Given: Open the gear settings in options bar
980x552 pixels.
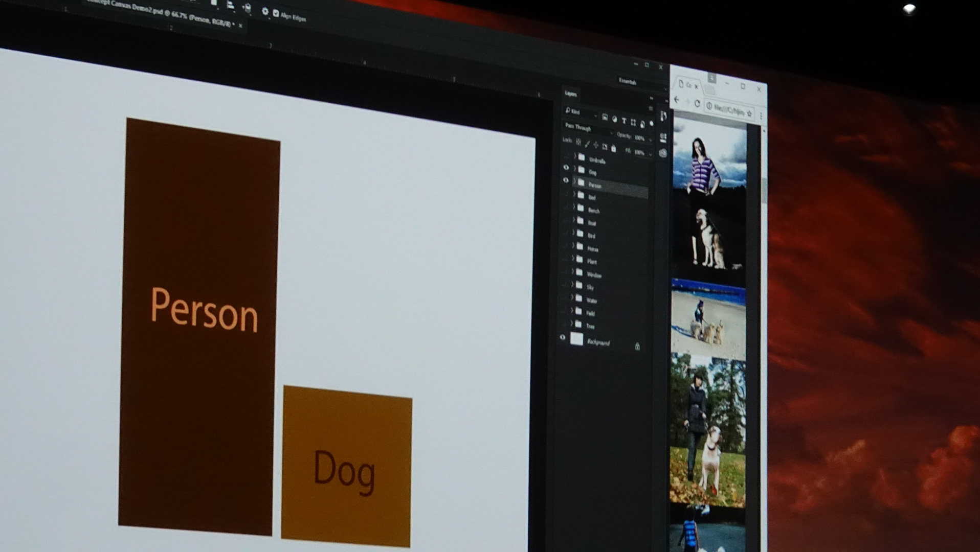Looking at the screenshot, I should click(x=265, y=11).
